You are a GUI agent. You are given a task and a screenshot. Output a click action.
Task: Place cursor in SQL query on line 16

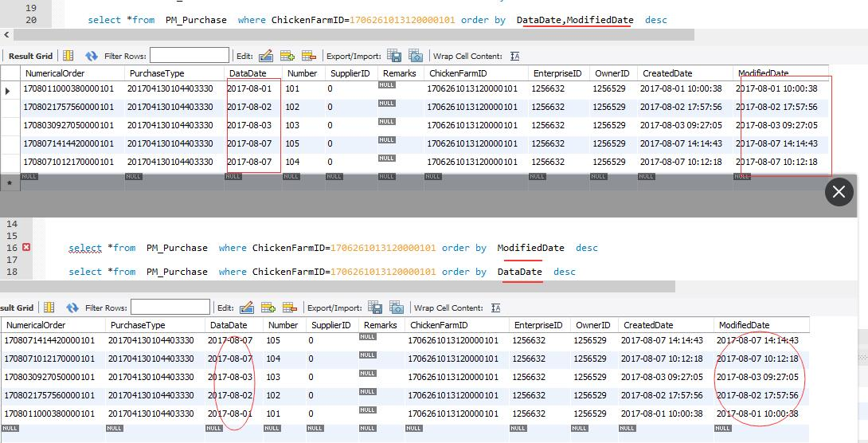333,248
